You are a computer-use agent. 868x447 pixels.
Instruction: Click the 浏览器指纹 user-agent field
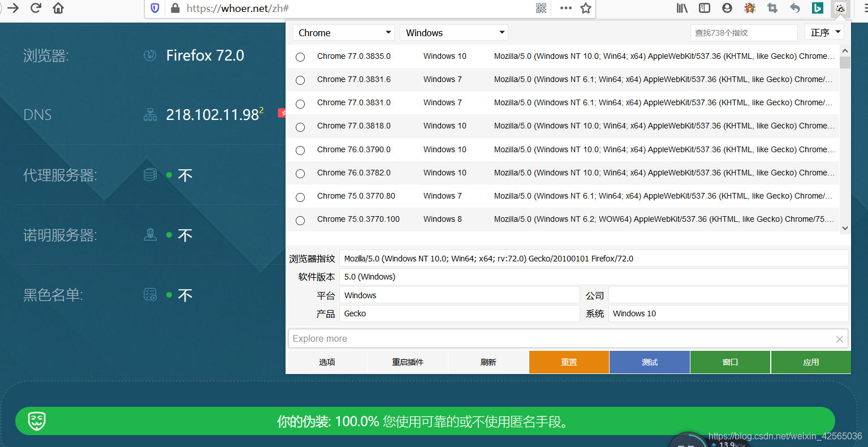[594, 259]
